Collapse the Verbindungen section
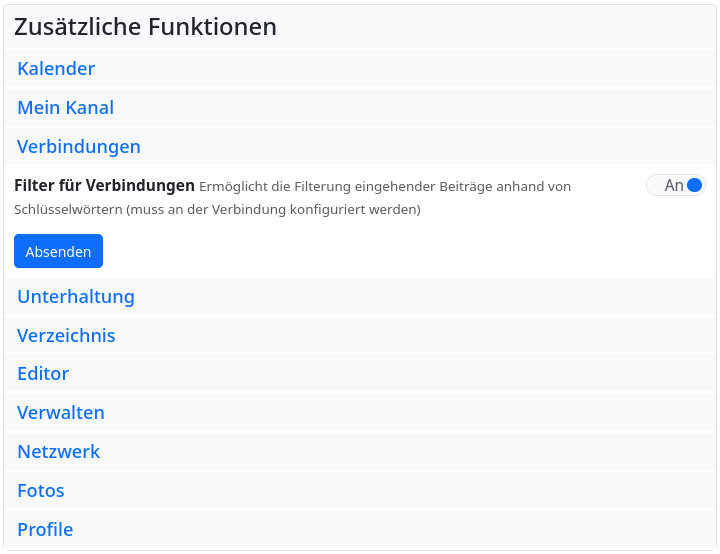This screenshot has height=554, width=720. pos(78,147)
